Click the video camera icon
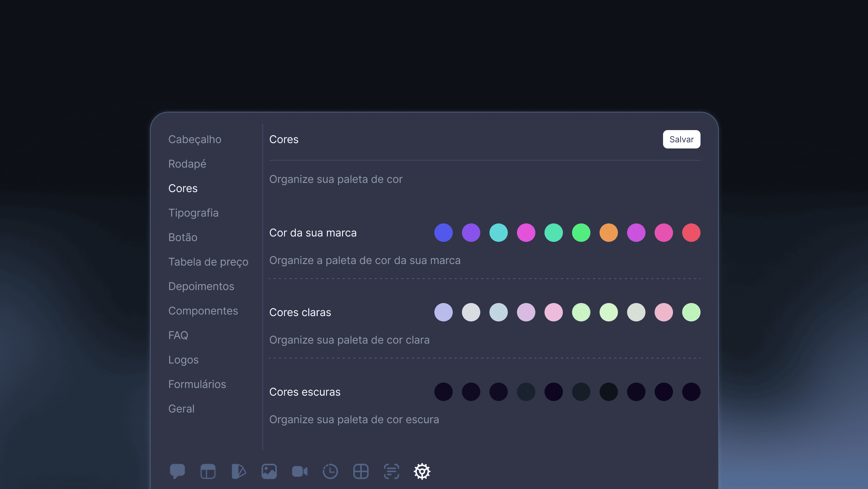The image size is (868, 489). (300, 471)
